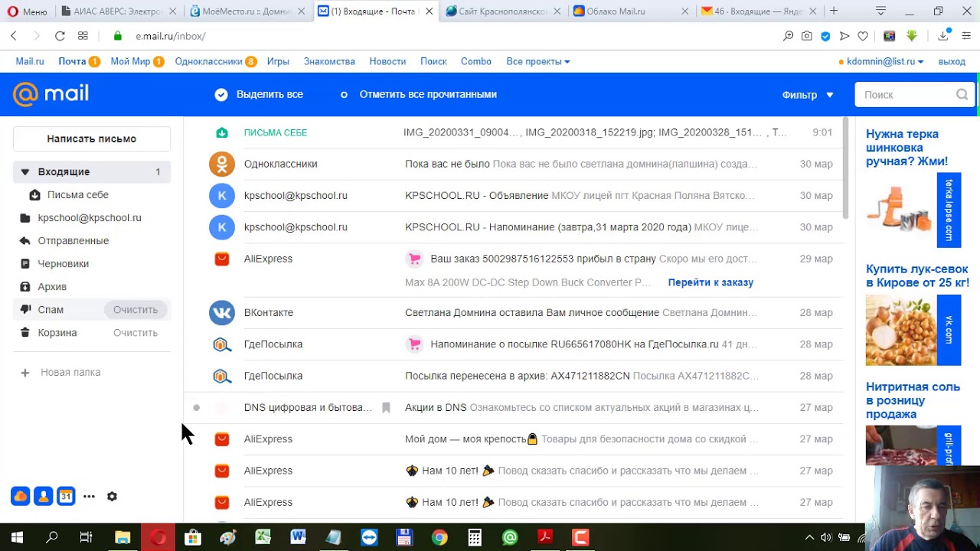Viewport: 980px width, 551px height.
Task: Switch to МоёМесто.ru browser tab
Action: (247, 11)
